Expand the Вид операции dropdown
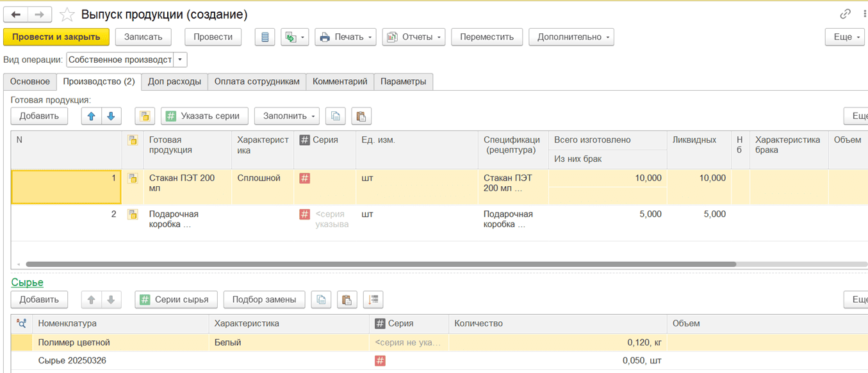Screen dimensions: 868x373 pyautogui.click(x=181, y=60)
